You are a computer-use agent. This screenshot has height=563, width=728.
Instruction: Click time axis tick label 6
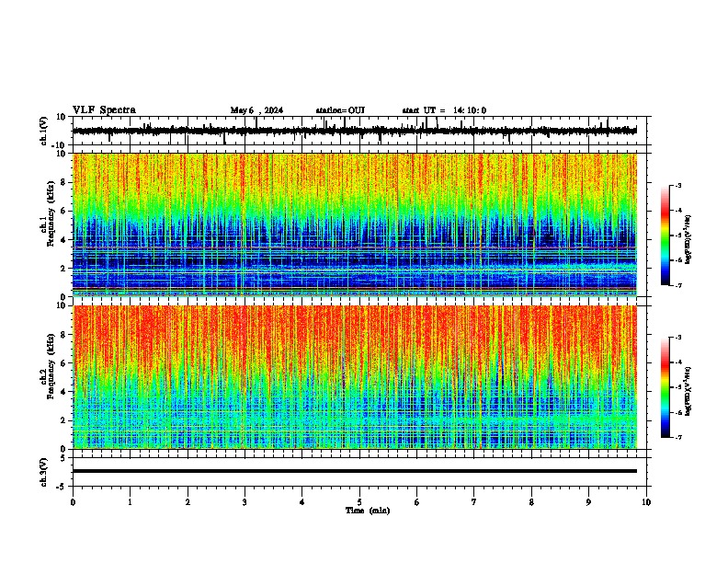pos(417,502)
